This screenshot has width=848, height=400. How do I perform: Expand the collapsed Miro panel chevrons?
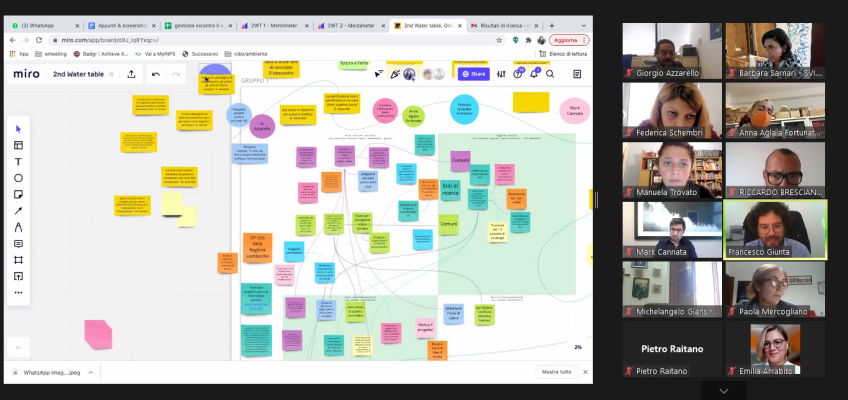coord(18,348)
